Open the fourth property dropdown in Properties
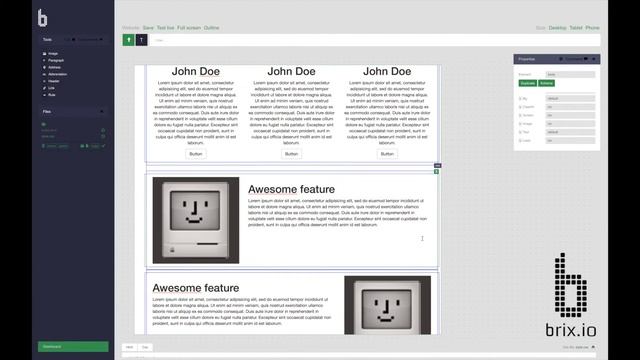 570,124
